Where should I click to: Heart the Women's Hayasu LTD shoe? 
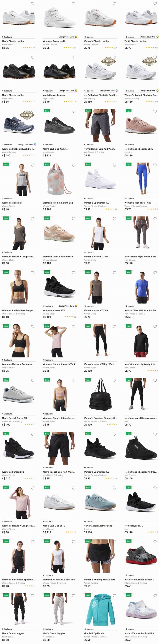tap(74, 272)
